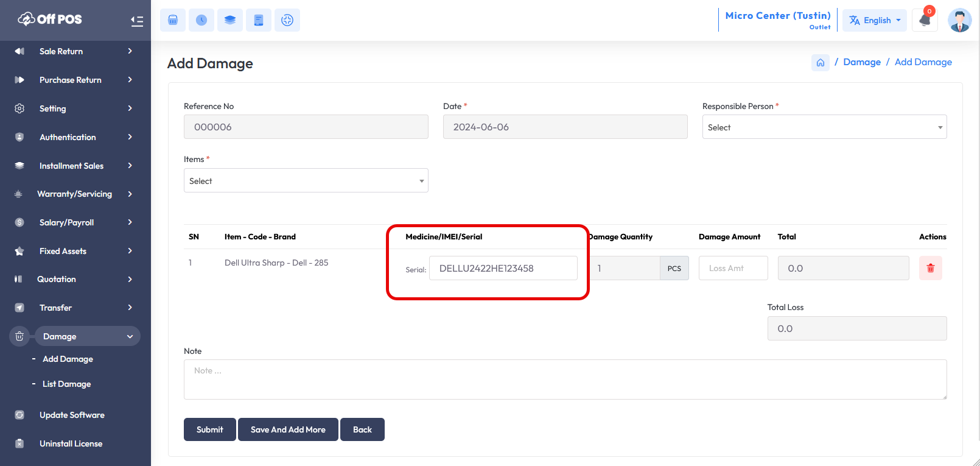
Task: Open the notifications bell
Action: 925,20
